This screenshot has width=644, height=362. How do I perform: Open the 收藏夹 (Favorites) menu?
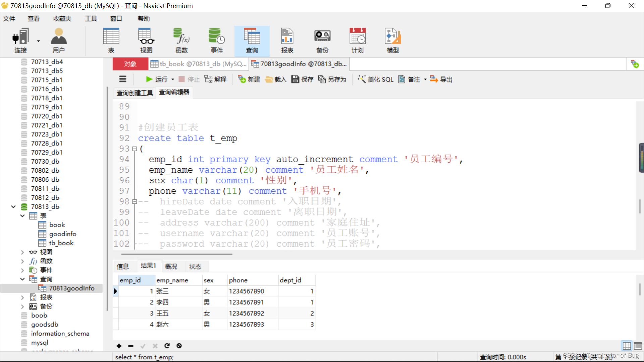[62, 18]
